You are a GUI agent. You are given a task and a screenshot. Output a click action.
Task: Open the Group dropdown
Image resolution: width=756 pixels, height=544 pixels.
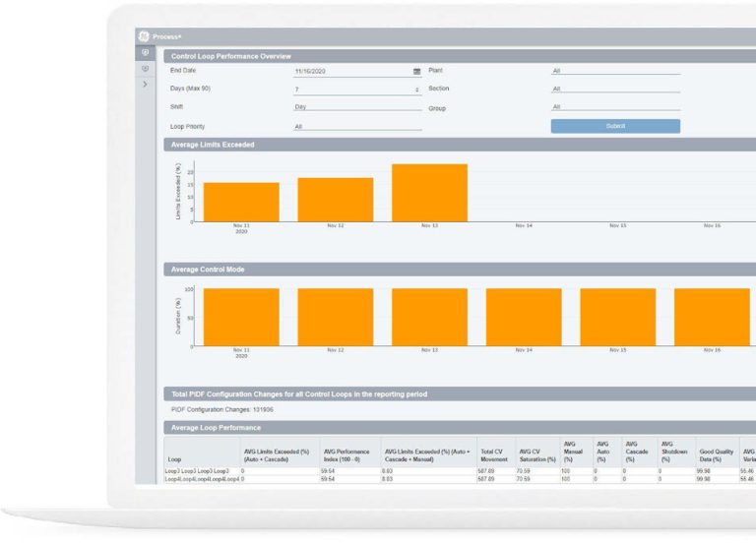pos(615,107)
